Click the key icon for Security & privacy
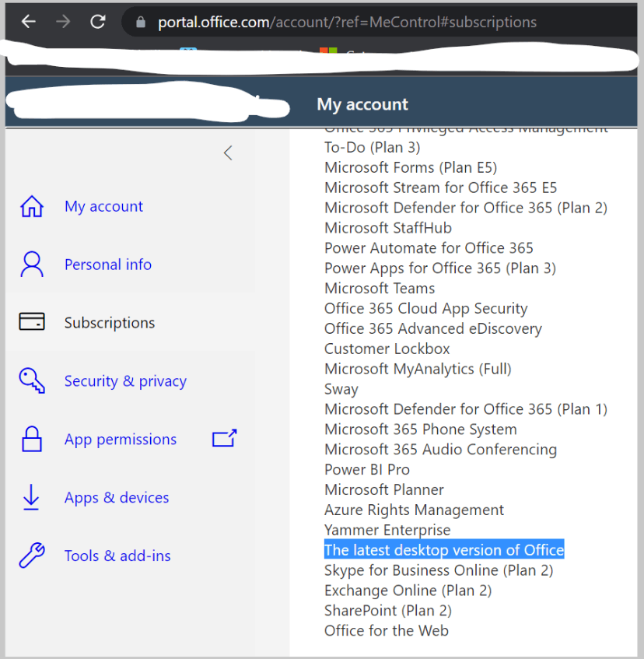 click(x=32, y=380)
